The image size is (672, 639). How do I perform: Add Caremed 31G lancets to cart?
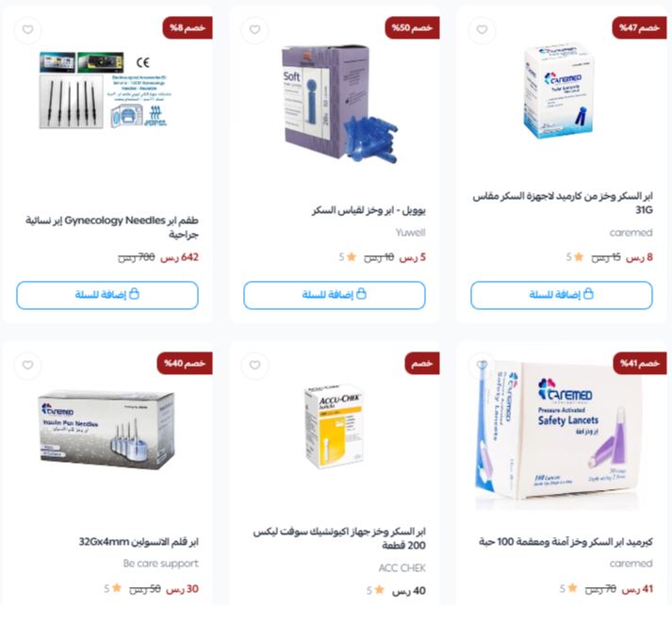coord(562,295)
